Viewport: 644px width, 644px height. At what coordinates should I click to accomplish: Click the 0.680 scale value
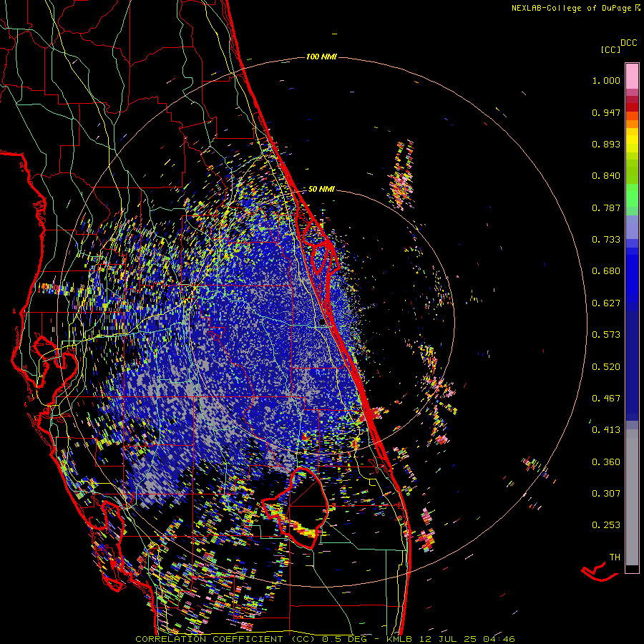pyautogui.click(x=606, y=271)
